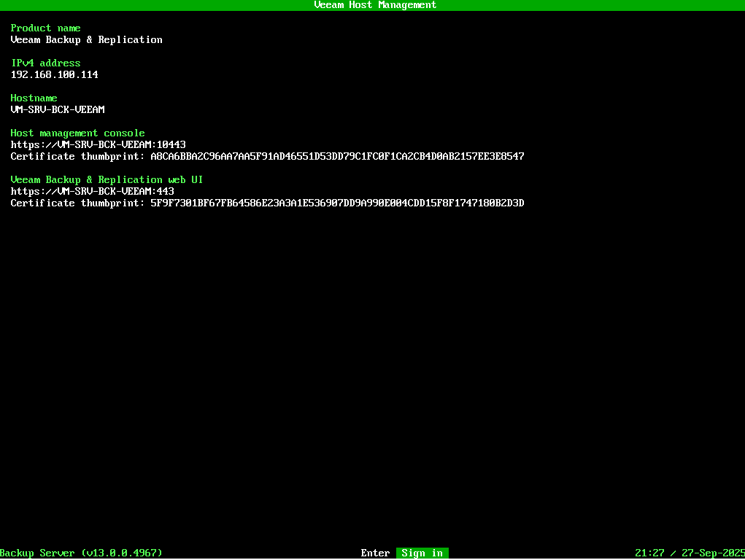Screen dimensions: 745x560
Task: Select the Product name heading
Action: tap(45, 28)
